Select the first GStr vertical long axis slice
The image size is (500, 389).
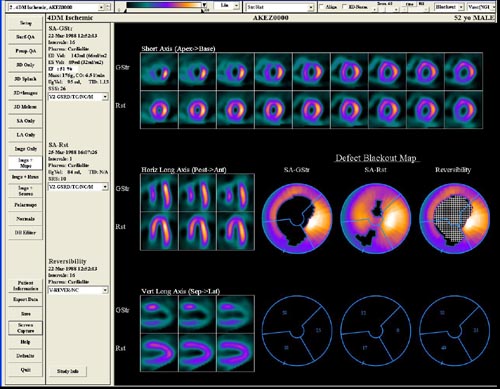pyautogui.click(x=159, y=314)
